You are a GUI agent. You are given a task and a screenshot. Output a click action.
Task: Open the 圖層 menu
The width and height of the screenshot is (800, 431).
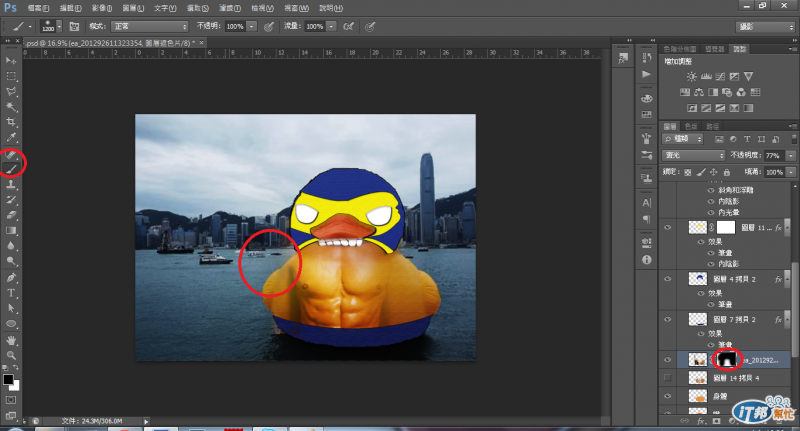point(133,8)
